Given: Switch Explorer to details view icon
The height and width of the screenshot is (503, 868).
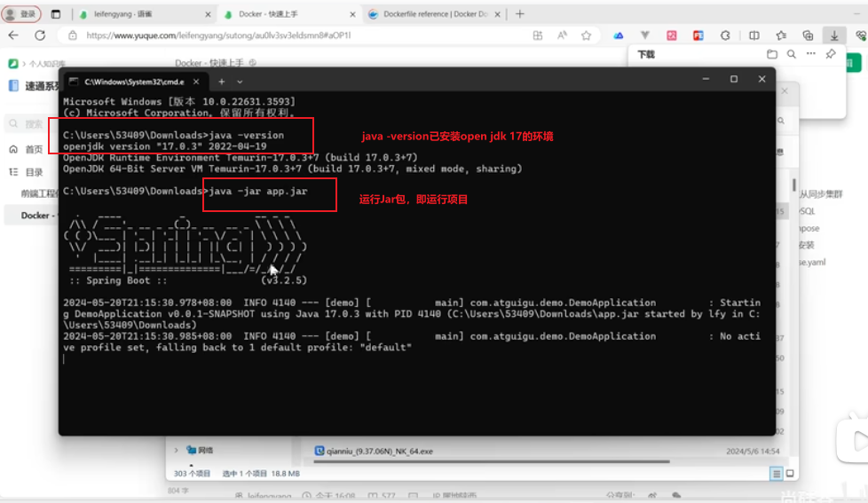Looking at the screenshot, I should (x=776, y=474).
